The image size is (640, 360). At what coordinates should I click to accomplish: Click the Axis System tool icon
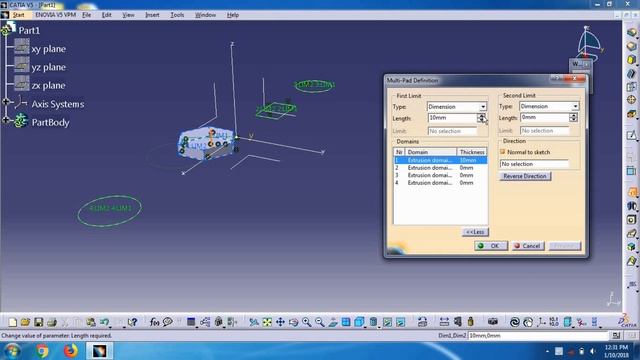tap(541, 322)
